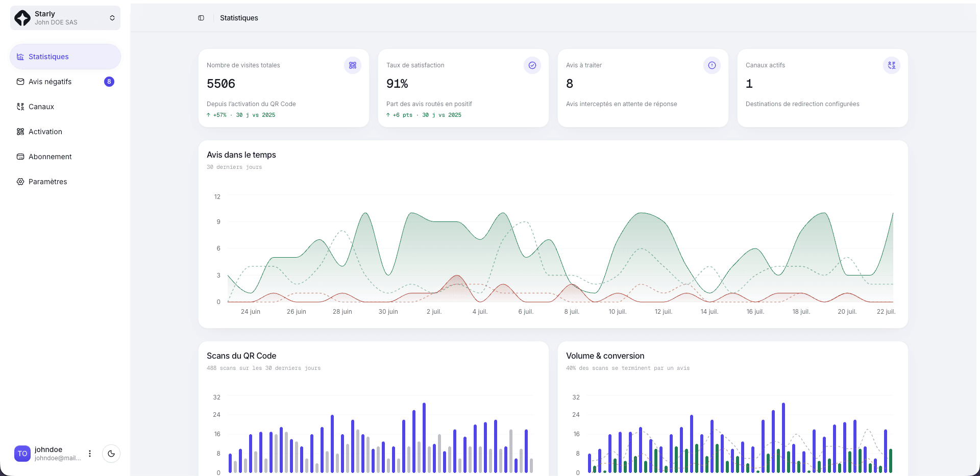
Task: Click the card icon beside Abonnement
Action: (x=20, y=157)
